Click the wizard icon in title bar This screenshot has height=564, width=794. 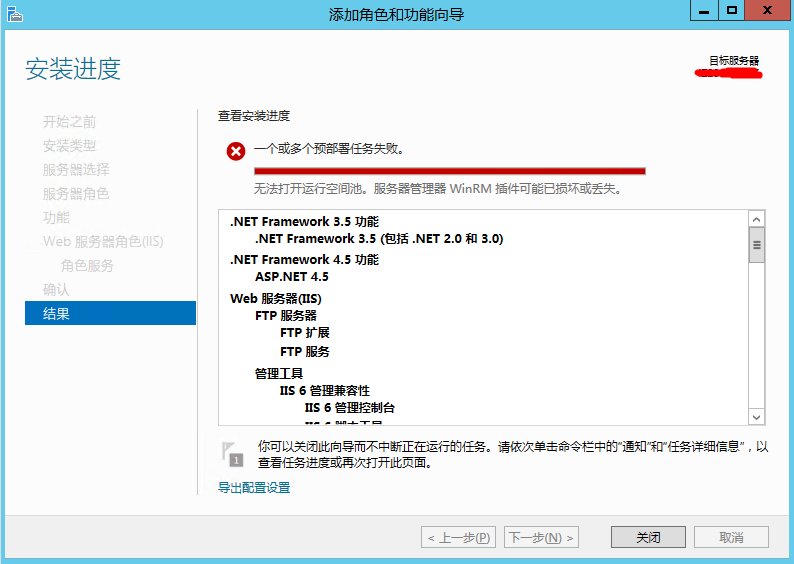(14, 14)
